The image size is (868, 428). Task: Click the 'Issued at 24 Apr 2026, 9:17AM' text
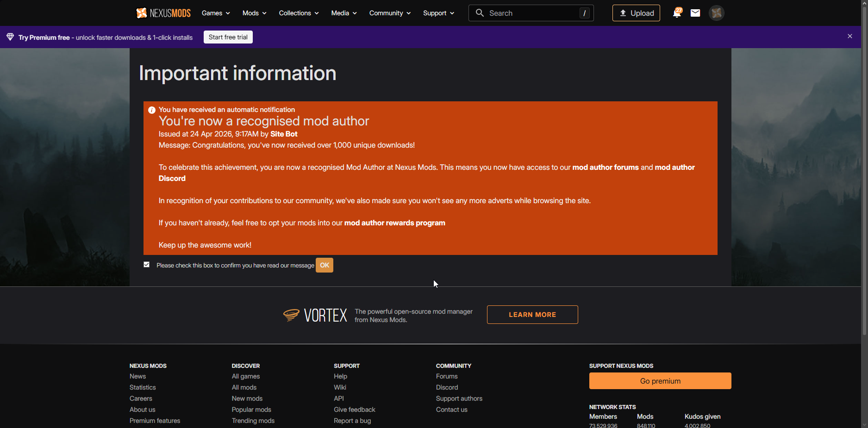pos(209,134)
